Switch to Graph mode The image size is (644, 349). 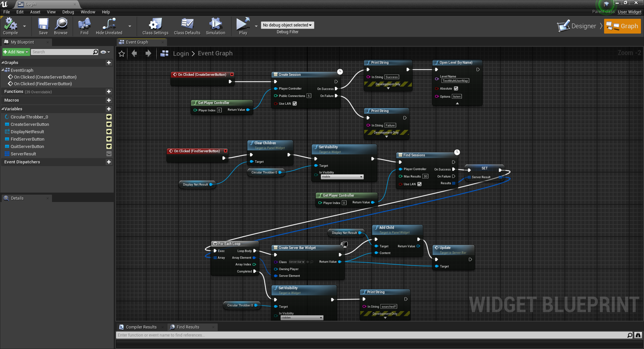click(623, 26)
